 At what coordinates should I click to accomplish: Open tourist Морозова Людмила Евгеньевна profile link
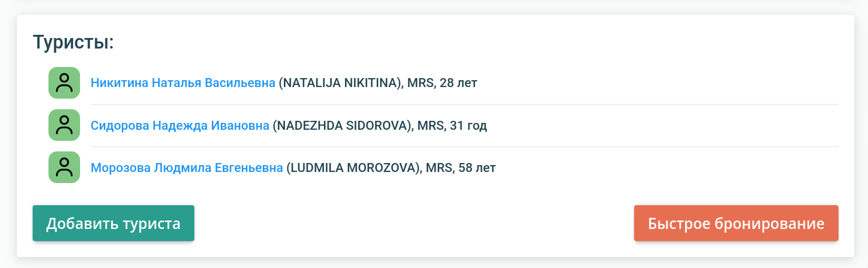pyautogui.click(x=186, y=168)
